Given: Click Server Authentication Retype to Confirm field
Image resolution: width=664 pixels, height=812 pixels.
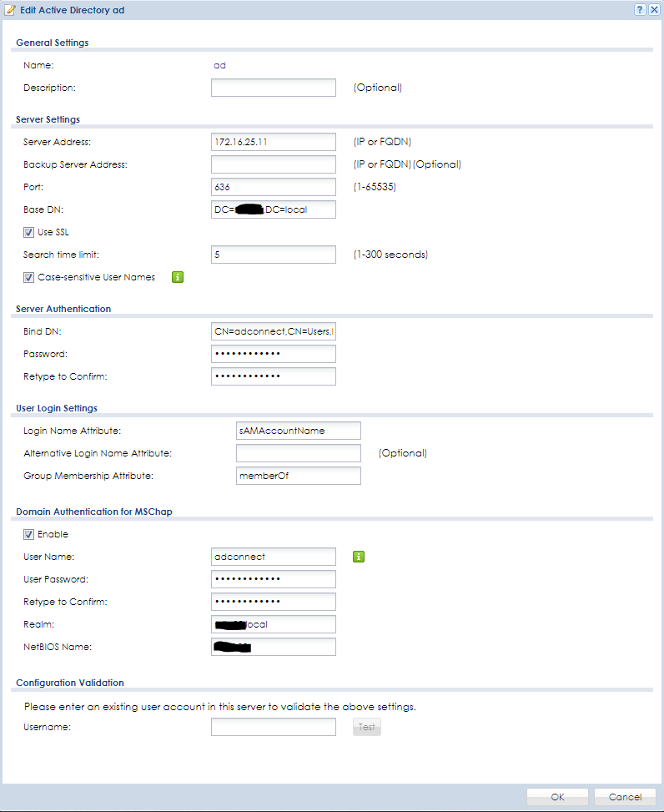Looking at the screenshot, I should click(x=274, y=376).
